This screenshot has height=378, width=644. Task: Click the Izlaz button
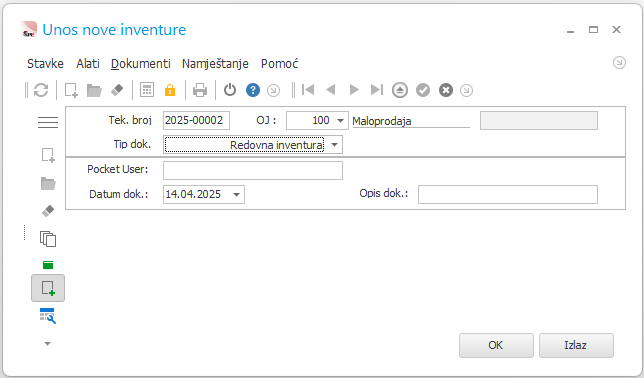pyautogui.click(x=576, y=345)
